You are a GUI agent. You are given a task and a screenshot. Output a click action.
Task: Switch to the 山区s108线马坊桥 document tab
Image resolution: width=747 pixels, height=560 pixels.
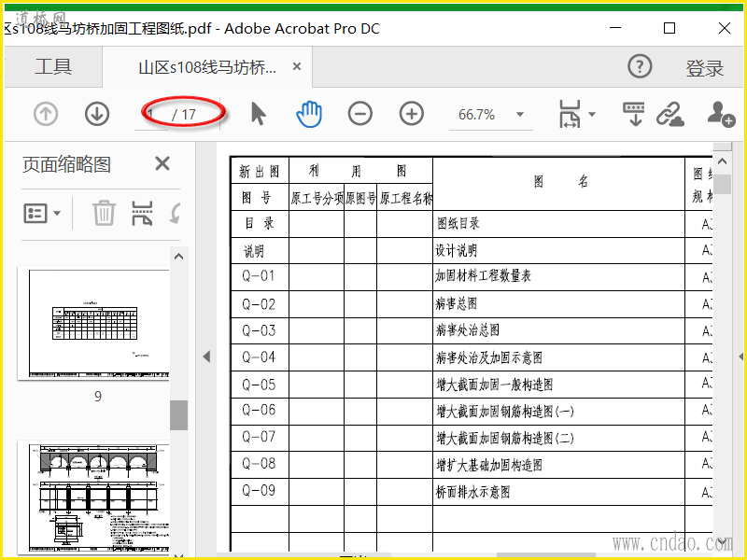[207, 67]
